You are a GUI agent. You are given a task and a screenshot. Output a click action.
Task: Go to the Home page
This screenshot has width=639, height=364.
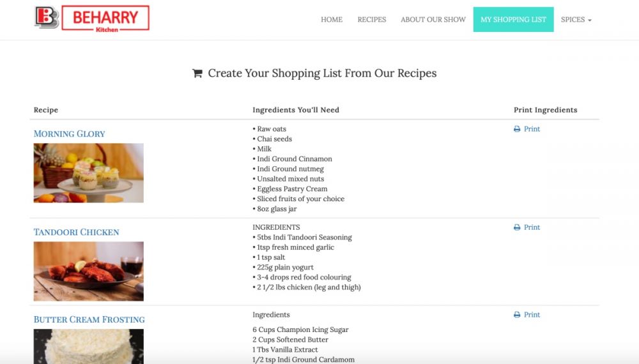[332, 20]
